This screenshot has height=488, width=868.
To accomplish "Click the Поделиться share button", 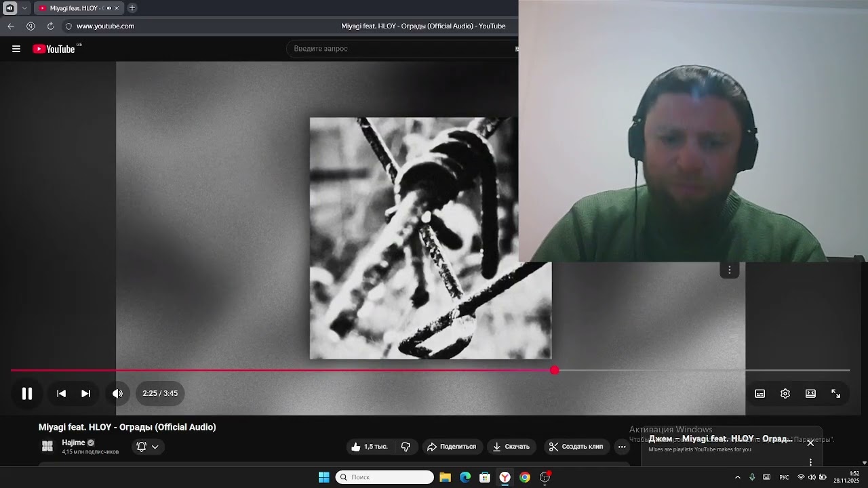I will (x=452, y=447).
